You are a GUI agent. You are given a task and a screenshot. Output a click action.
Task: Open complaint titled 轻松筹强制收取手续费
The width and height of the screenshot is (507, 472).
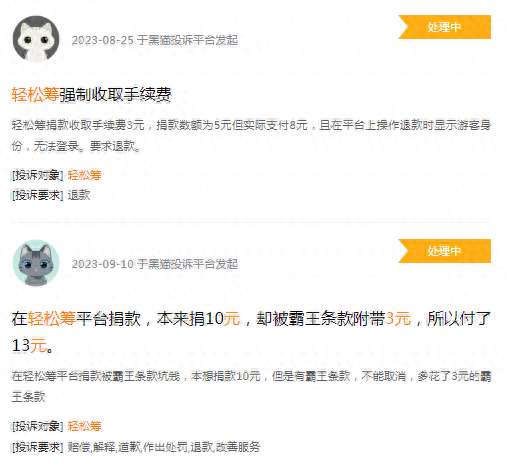(91, 95)
